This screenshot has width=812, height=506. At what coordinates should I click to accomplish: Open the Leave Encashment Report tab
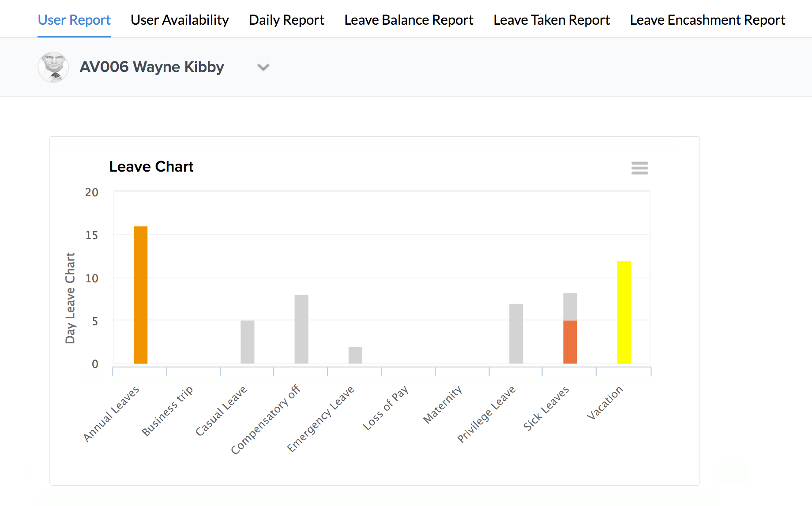[x=707, y=20]
